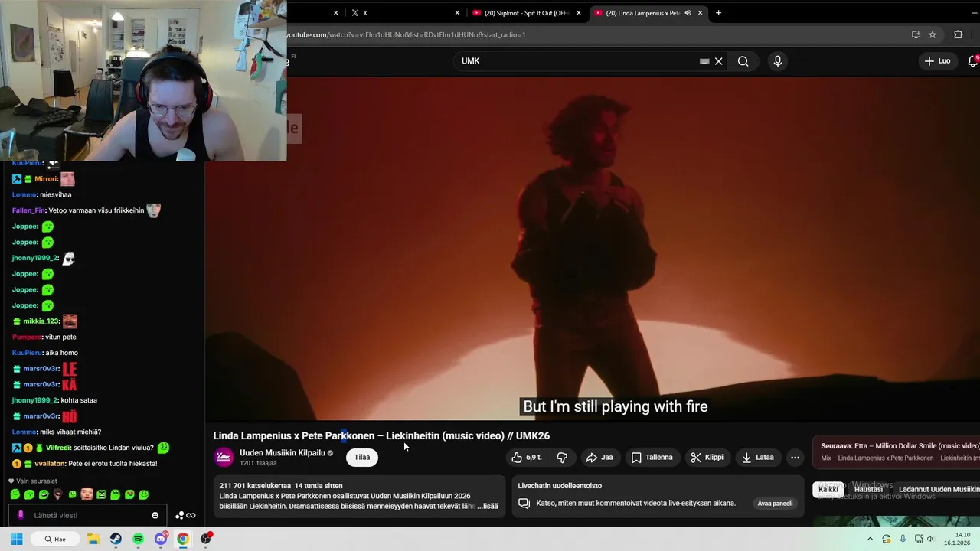Expand description with ...lisää

(x=488, y=506)
